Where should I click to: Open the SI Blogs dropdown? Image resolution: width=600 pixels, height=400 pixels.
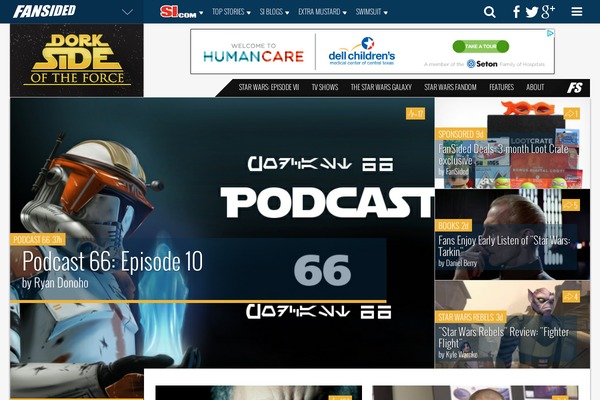click(274, 12)
